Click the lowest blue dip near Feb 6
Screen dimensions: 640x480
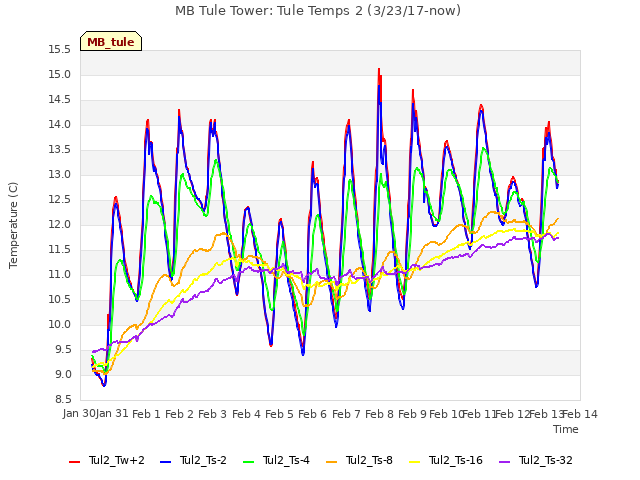(303, 354)
